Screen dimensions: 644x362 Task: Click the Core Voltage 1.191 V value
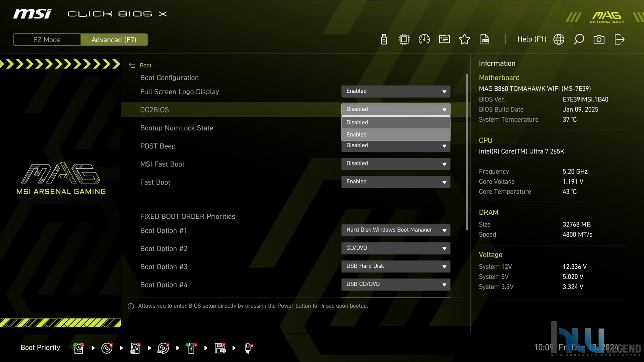[573, 182]
